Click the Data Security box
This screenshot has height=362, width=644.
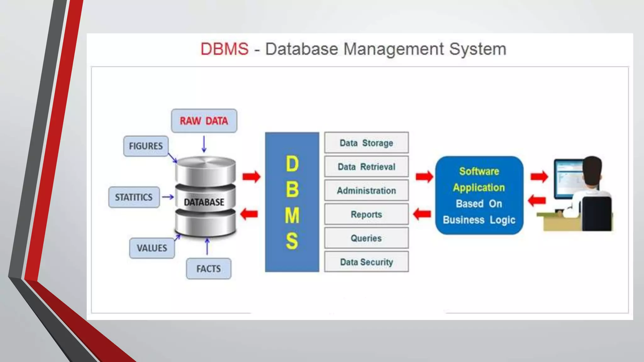[x=366, y=262]
